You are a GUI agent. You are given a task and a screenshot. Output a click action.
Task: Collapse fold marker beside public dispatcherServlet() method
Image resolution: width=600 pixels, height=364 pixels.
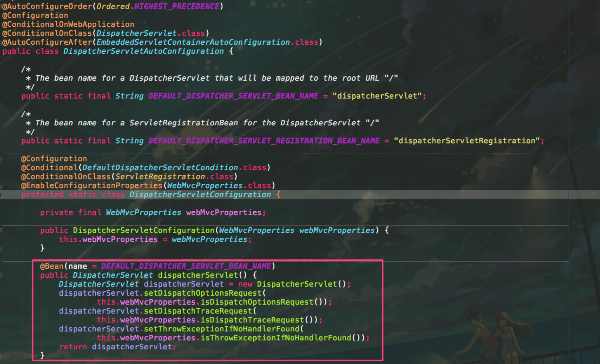(x=1, y=275)
